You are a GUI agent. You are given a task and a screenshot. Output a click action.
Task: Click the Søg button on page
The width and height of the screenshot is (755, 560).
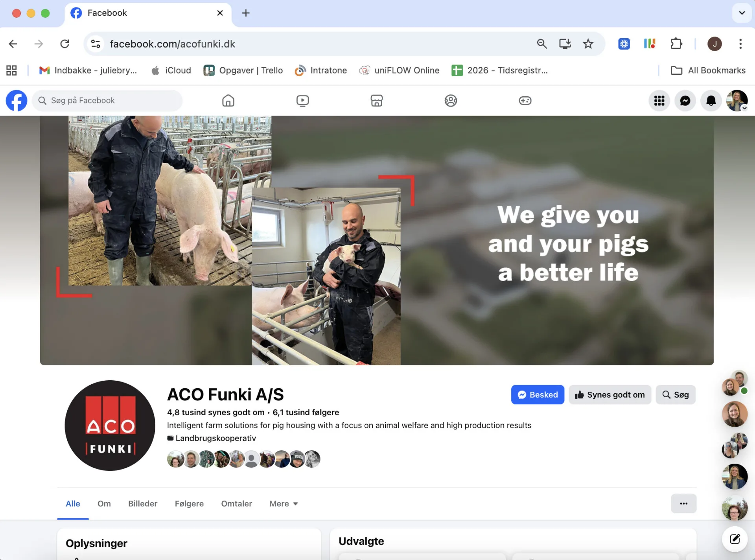pyautogui.click(x=676, y=394)
